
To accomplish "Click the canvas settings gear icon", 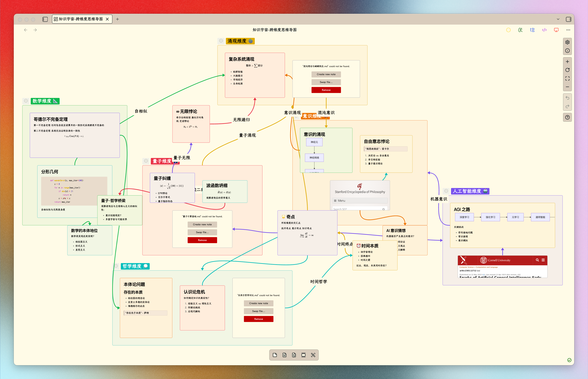I will pos(567,42).
